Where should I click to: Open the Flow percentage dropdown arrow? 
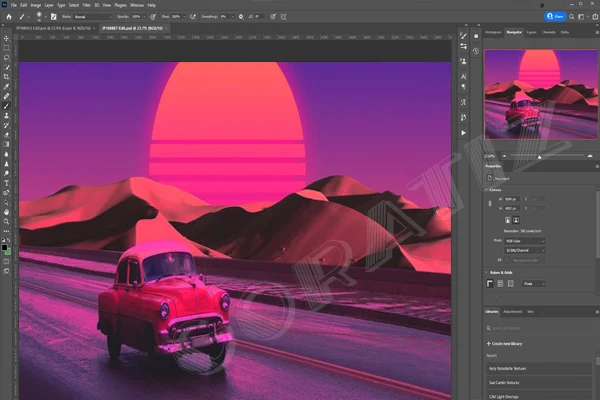[184, 17]
